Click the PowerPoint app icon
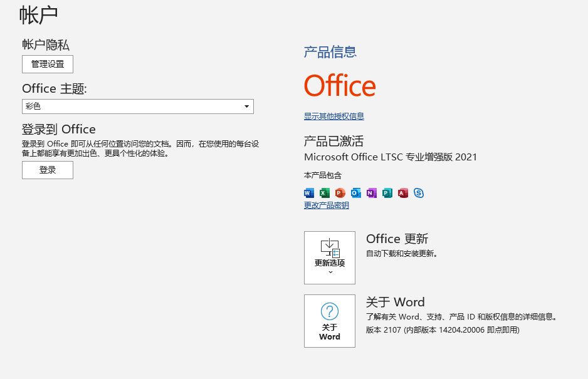This screenshot has height=379, width=588. 340,193
